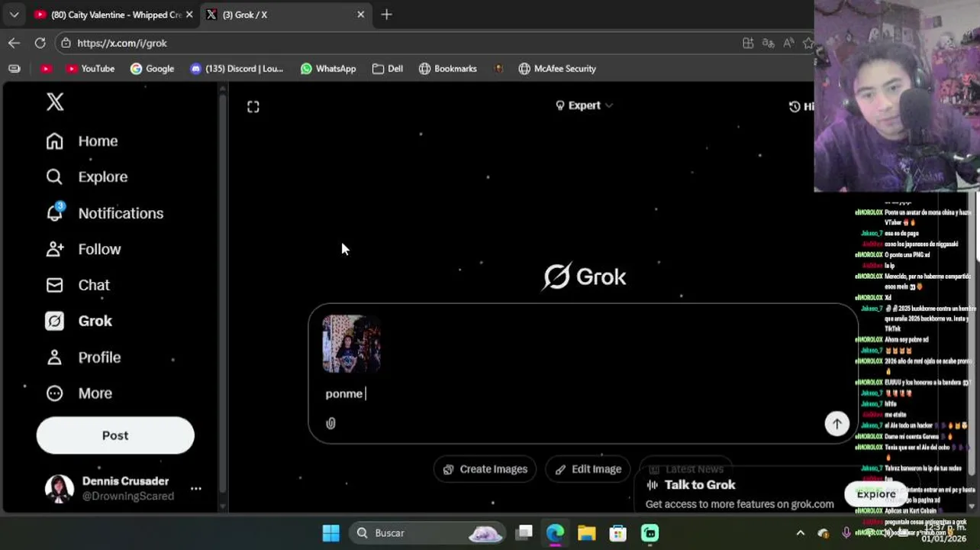Viewport: 980px width, 550px height.
Task: Show hidden system tray icons
Action: (x=800, y=533)
